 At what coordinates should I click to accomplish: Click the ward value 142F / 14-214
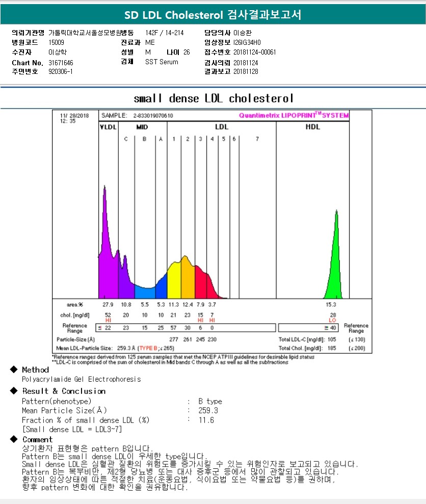[x=164, y=33]
